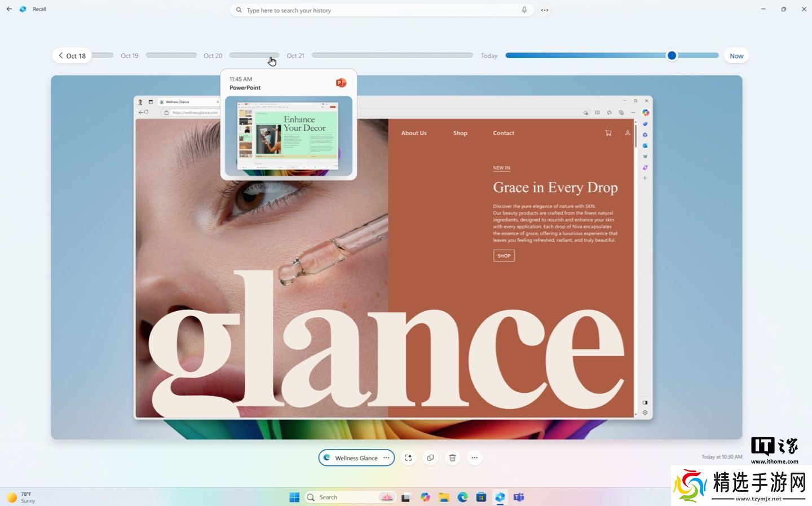Click the back arrow in Recall
The width and height of the screenshot is (812, 506).
pyautogui.click(x=9, y=9)
